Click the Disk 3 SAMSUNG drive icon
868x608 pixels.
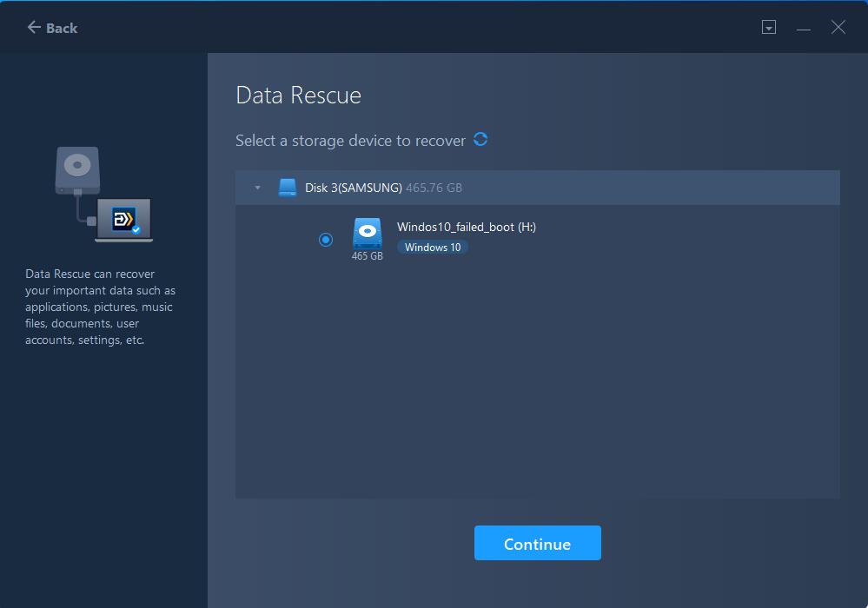tap(288, 188)
